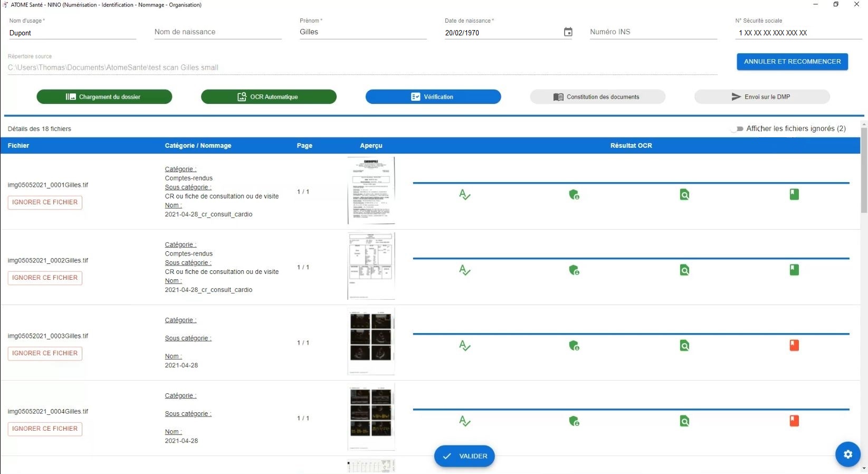Click filename img05052021_0003Gilles.tif
This screenshot has width=868, height=474.
pyautogui.click(x=48, y=336)
